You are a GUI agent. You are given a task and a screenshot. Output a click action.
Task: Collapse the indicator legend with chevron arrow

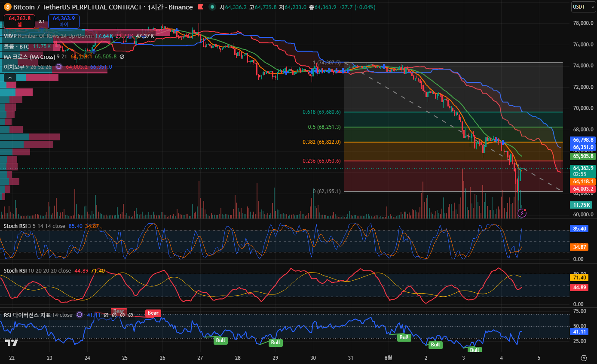10,77
